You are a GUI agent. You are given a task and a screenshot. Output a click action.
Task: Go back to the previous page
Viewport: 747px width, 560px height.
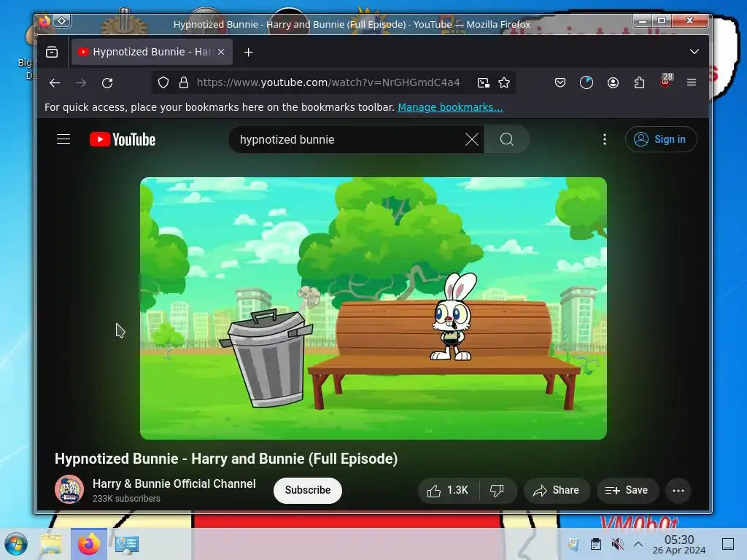coord(55,83)
